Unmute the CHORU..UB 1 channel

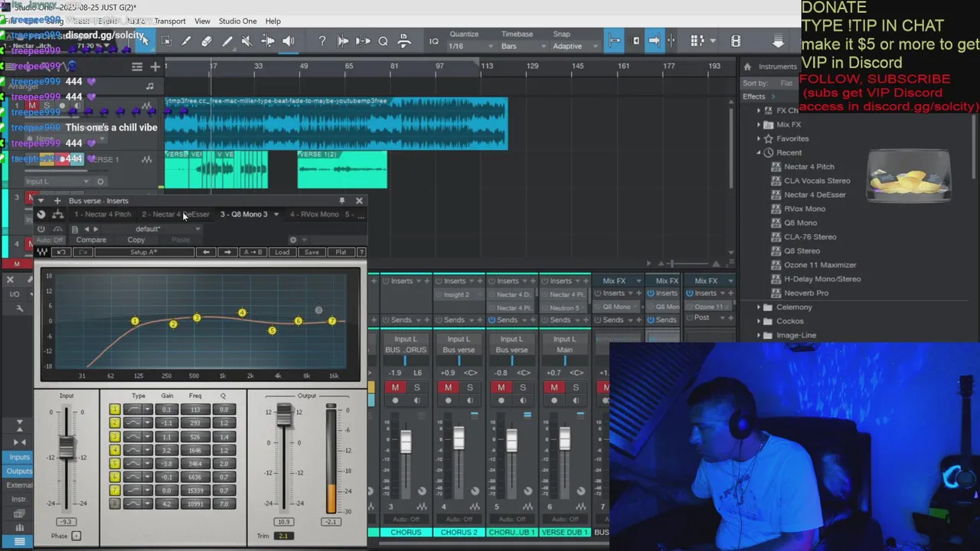[501, 387]
